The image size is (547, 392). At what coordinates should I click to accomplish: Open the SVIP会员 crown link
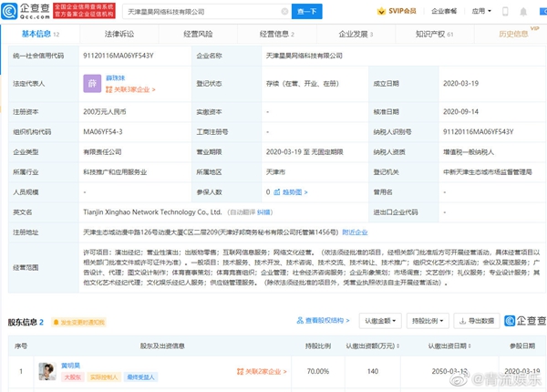click(397, 11)
